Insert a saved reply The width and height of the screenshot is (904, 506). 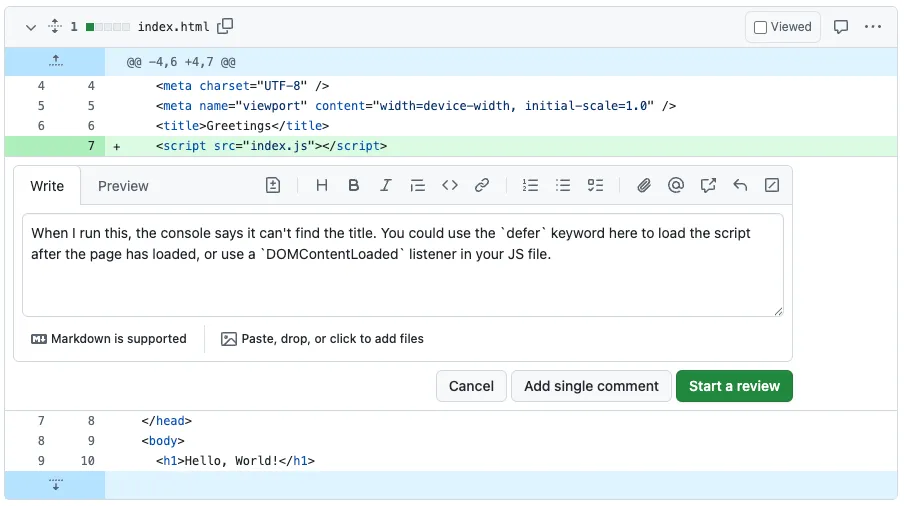point(740,186)
